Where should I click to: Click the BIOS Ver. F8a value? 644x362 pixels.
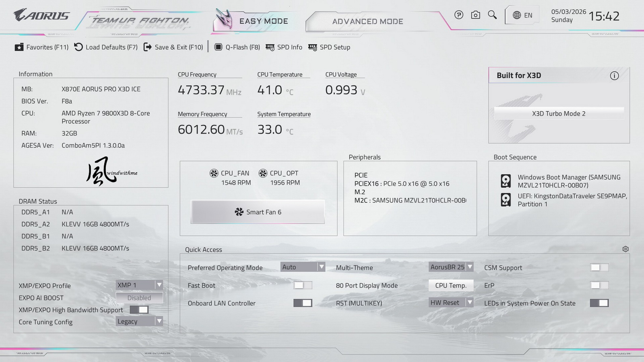point(67,101)
